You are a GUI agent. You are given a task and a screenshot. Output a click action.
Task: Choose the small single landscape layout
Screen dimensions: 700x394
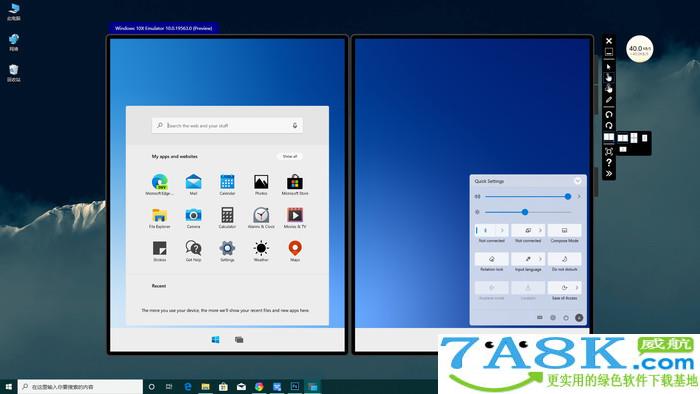(623, 149)
